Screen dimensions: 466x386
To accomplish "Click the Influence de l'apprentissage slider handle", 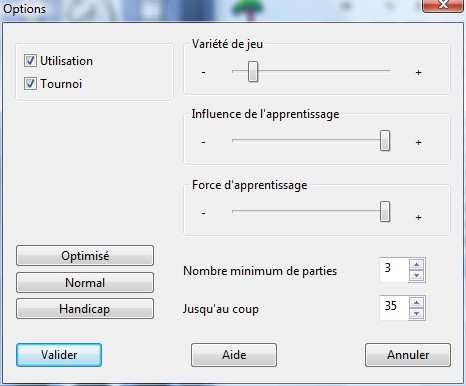I will (x=385, y=141).
